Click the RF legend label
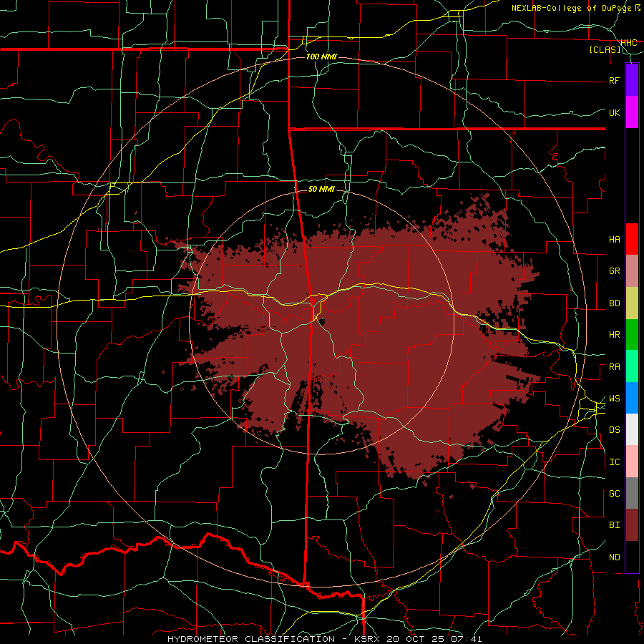This screenshot has width=644, height=644. click(x=614, y=80)
